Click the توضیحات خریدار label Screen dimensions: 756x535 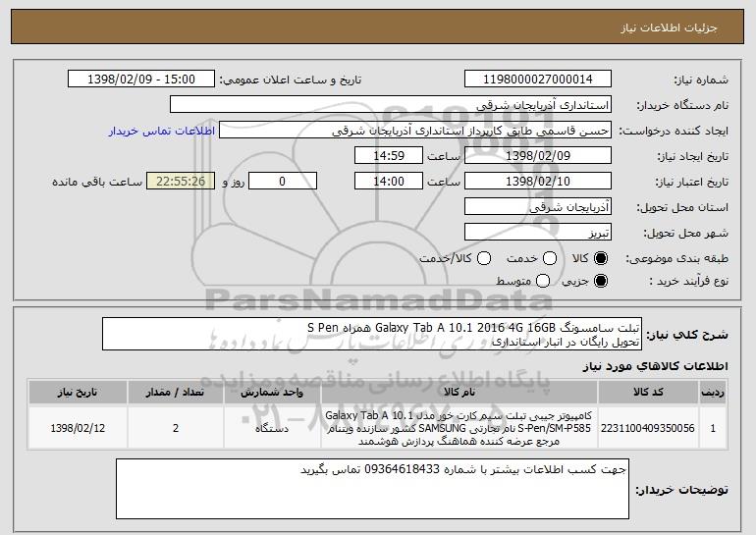pos(681,490)
